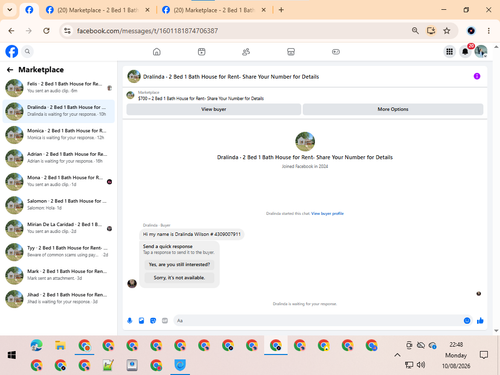Open Chrome three-dot menu

point(489,31)
